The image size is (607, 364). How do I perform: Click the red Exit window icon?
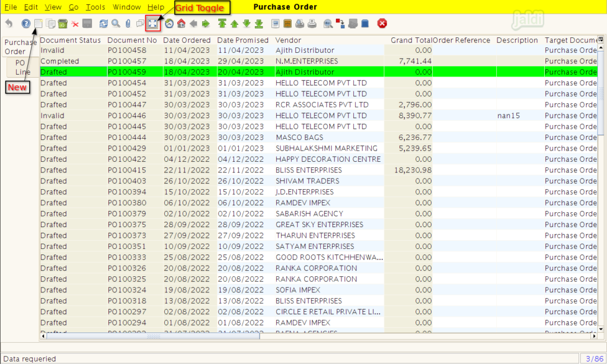click(x=382, y=24)
